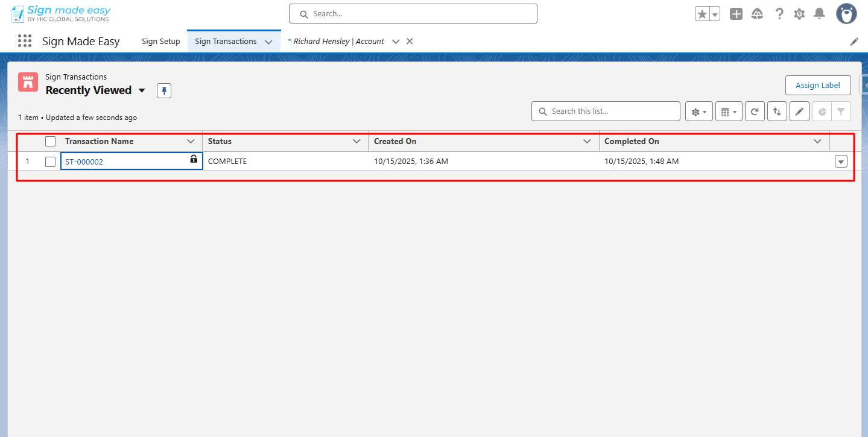The image size is (868, 437).
Task: Open the list view controls gear icon
Action: click(698, 111)
